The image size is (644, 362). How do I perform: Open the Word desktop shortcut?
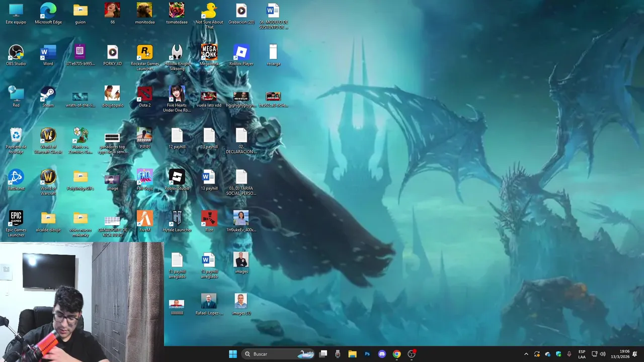point(48,55)
